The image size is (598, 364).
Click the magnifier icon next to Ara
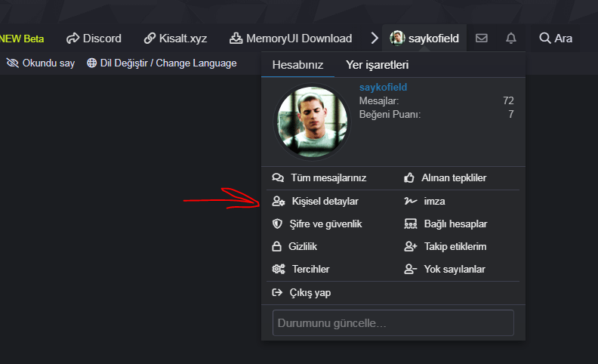point(544,39)
